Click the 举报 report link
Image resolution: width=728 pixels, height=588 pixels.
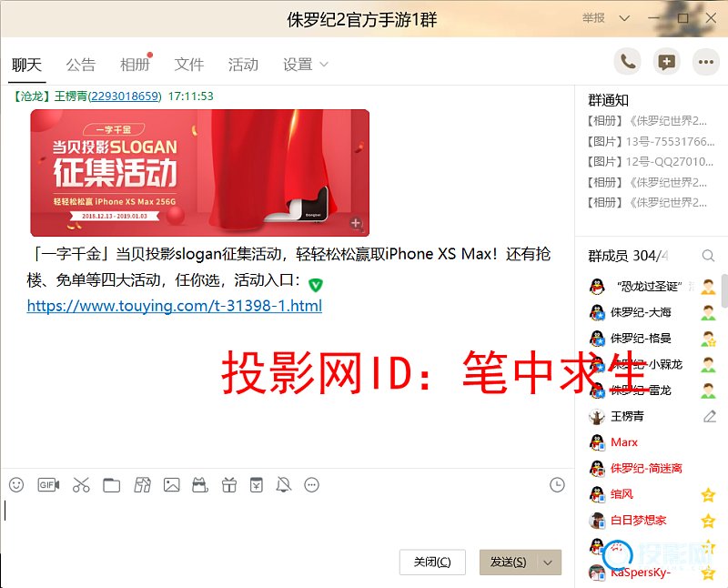point(593,18)
